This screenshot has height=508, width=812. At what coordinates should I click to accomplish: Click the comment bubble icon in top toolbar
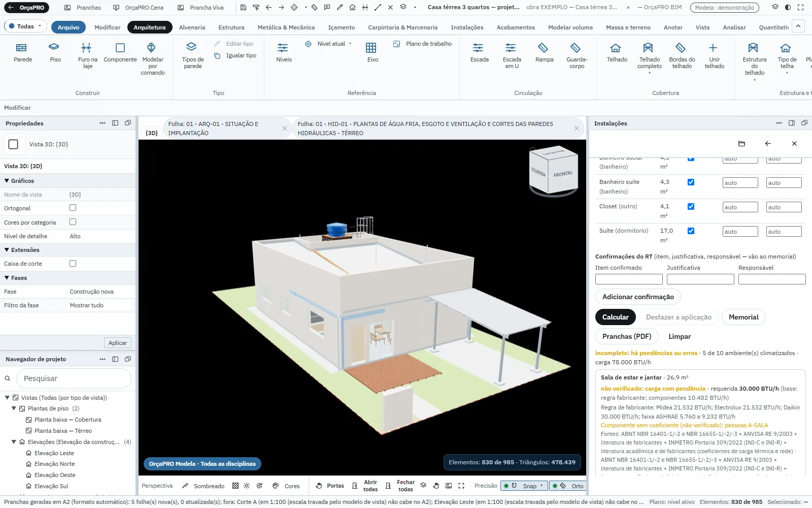coord(327,8)
